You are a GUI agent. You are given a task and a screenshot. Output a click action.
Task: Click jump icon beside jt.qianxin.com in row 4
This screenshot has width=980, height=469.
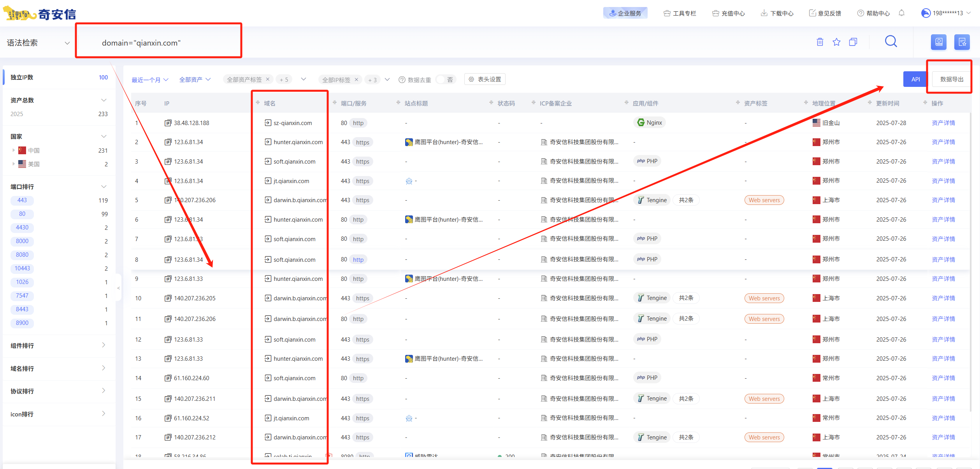[268, 181]
